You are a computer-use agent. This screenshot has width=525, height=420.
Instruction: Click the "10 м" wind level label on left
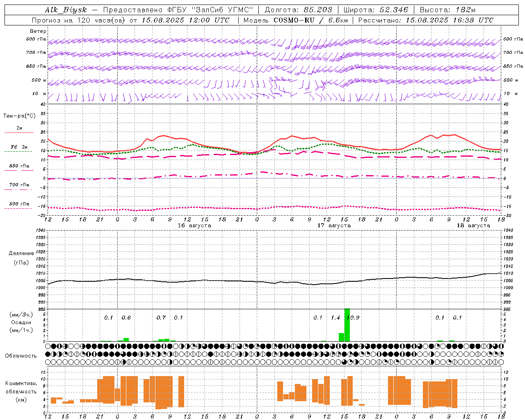[x=39, y=94]
